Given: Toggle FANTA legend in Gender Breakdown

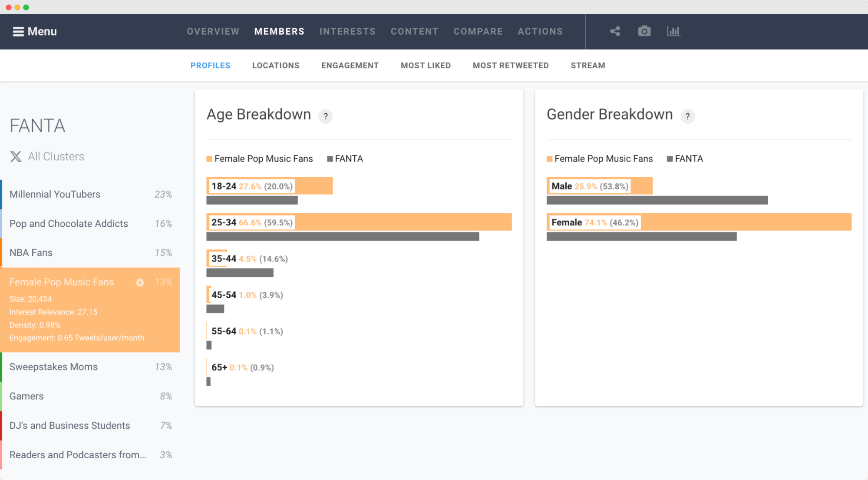Looking at the screenshot, I should 685,159.
